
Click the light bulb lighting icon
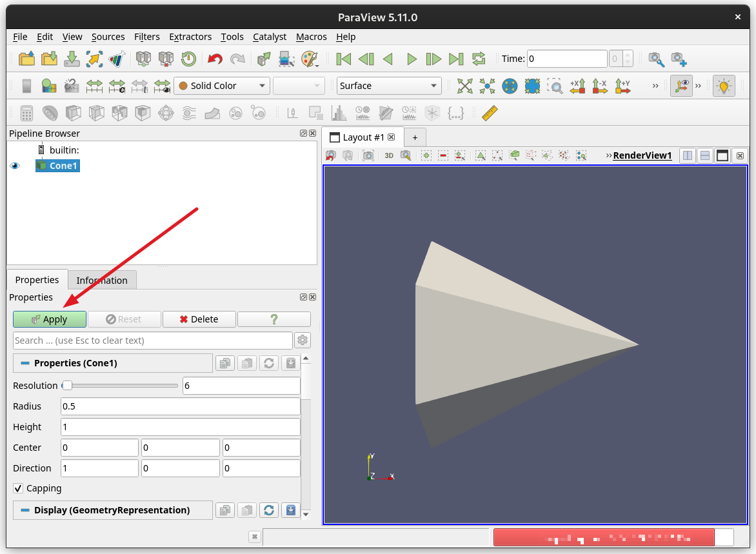(x=724, y=86)
